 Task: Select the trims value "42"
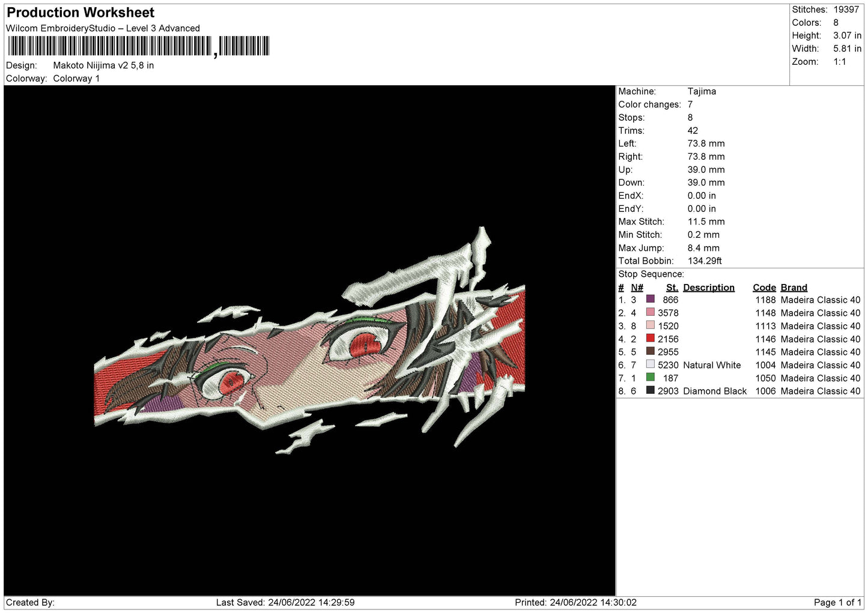point(693,131)
